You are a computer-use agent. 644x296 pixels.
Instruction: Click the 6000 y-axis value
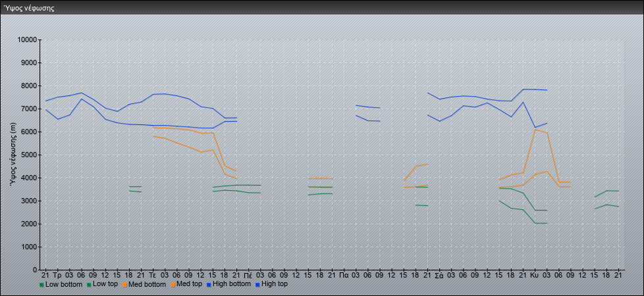click(29, 132)
